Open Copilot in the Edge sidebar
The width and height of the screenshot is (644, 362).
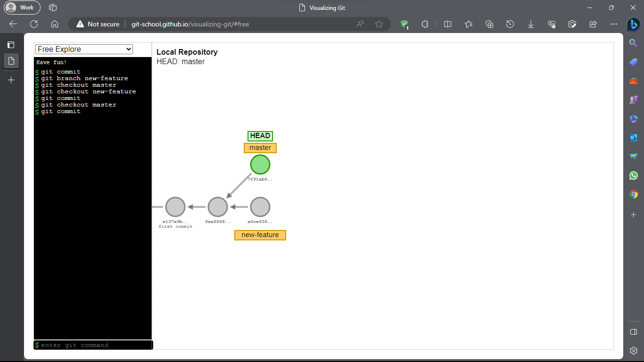[633, 24]
